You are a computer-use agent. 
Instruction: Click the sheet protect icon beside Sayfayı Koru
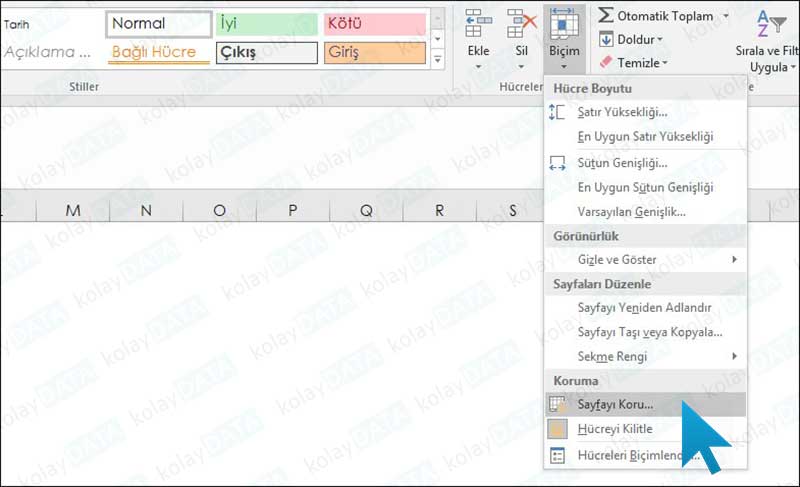click(557, 404)
